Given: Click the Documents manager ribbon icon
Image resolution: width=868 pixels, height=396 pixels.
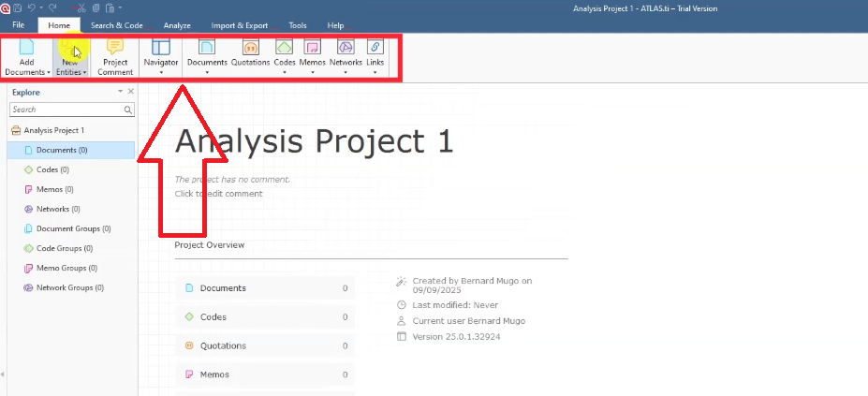Looking at the screenshot, I should coord(207,47).
